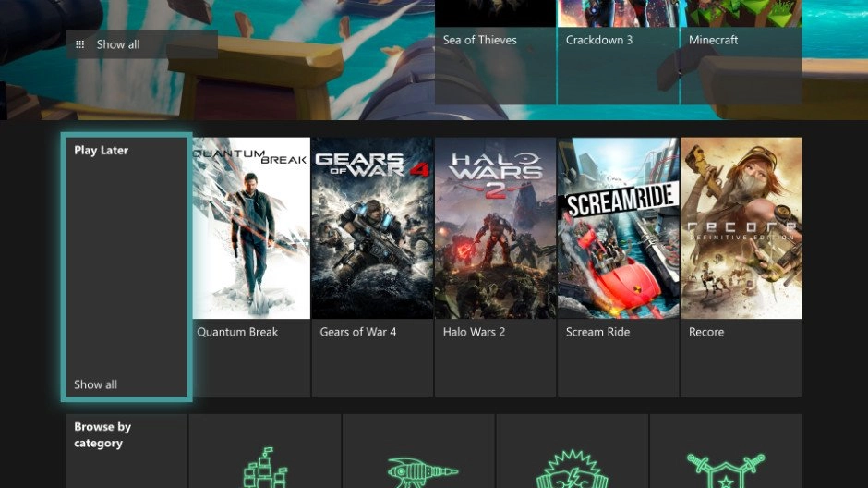The image size is (868, 488).
Task: Select the Gears of War 4 cover
Action: (x=372, y=228)
